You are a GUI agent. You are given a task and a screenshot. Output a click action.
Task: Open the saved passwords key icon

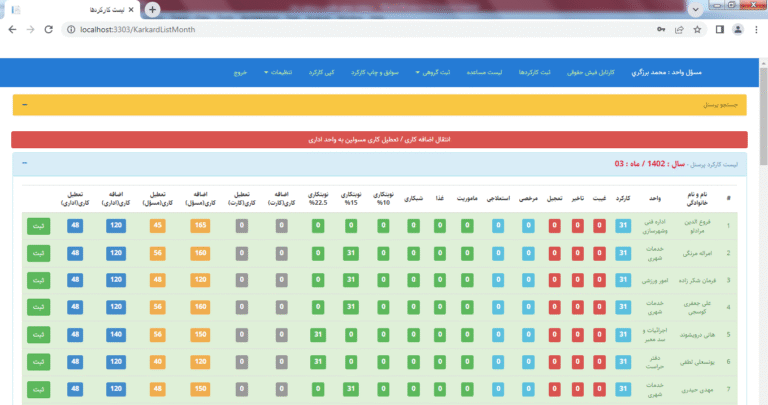[x=661, y=29]
